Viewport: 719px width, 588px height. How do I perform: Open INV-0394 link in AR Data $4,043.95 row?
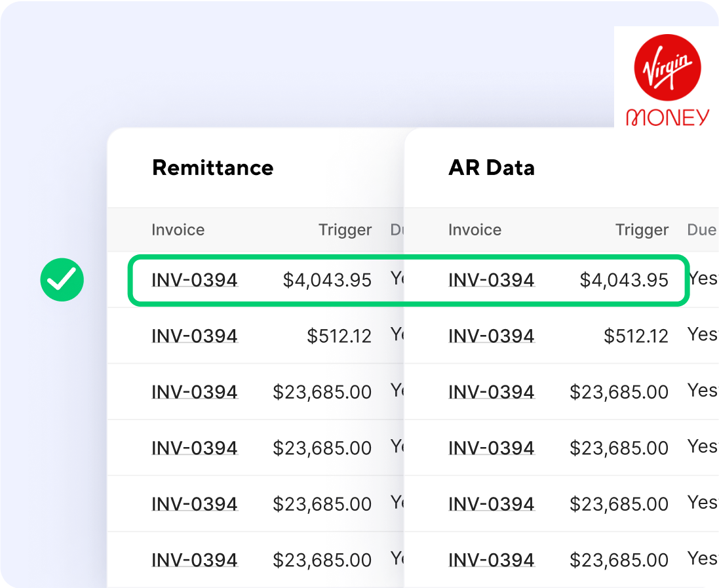(x=492, y=281)
